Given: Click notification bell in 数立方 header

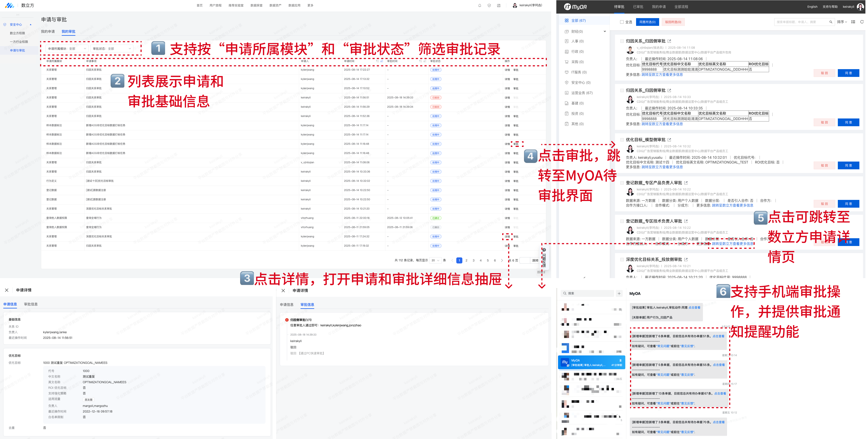Looking at the screenshot, I should pos(480,5).
